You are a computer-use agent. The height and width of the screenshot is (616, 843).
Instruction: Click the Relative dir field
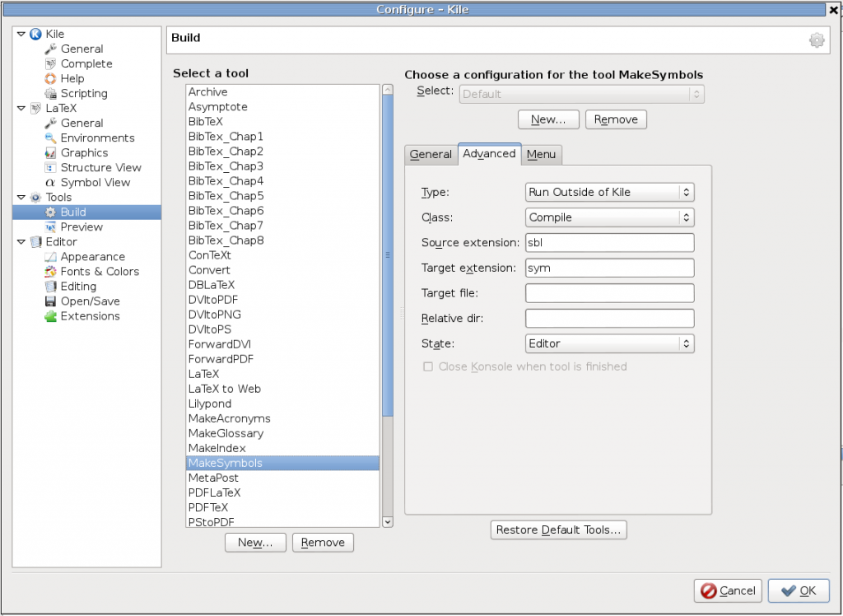pos(610,319)
